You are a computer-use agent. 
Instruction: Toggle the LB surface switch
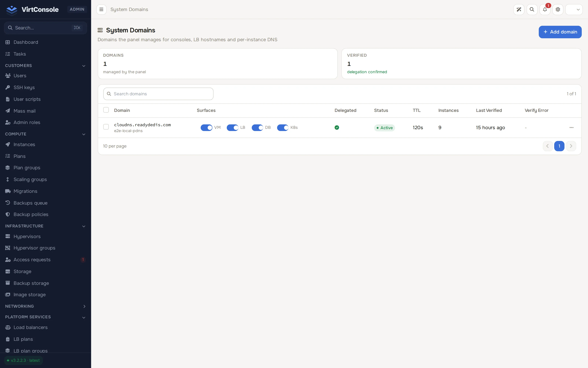(x=232, y=128)
